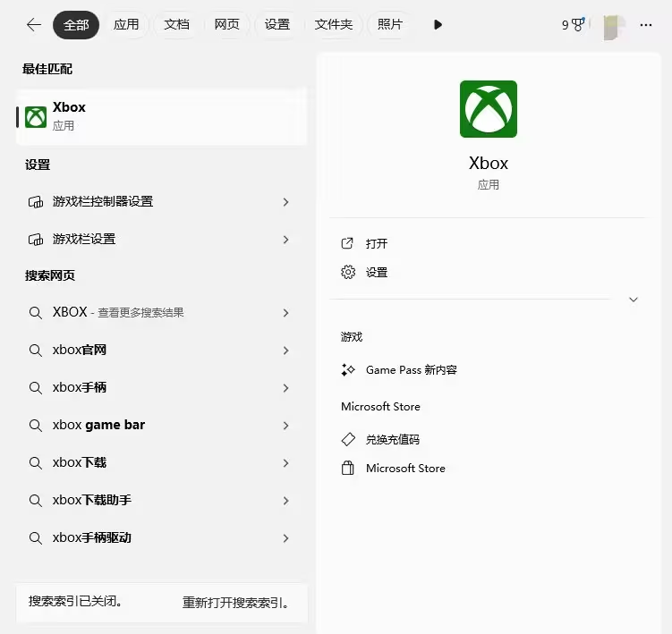Image resolution: width=672 pixels, height=634 pixels.
Task: Expand the xbox手柄驱动 chevron
Action: point(285,538)
